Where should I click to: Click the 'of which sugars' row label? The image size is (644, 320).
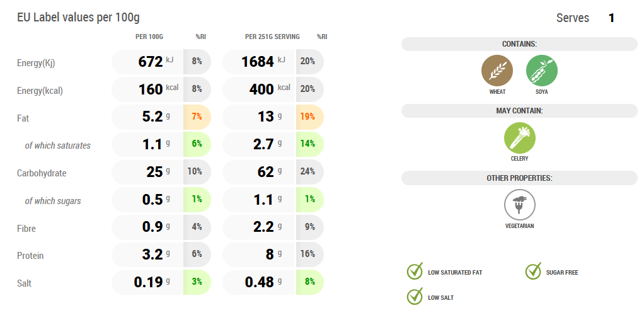click(x=53, y=201)
